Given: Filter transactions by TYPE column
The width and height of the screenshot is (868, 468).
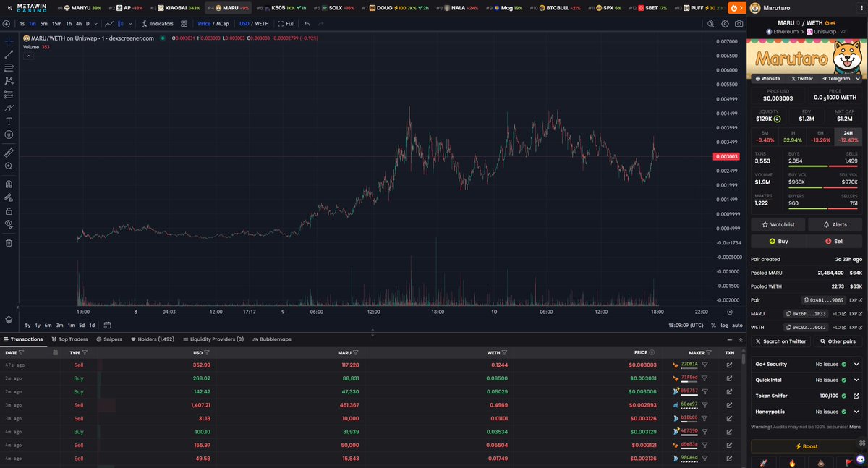Looking at the screenshot, I should pyautogui.click(x=85, y=352).
